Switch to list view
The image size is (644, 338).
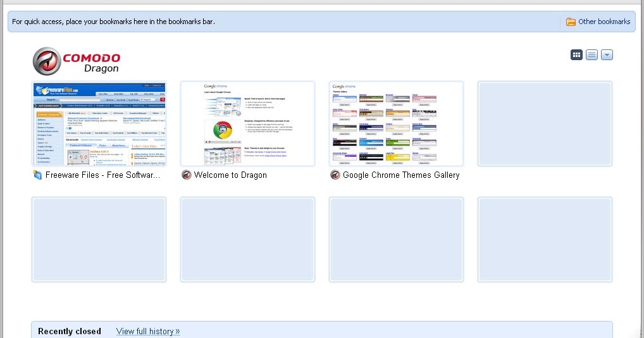click(x=591, y=54)
